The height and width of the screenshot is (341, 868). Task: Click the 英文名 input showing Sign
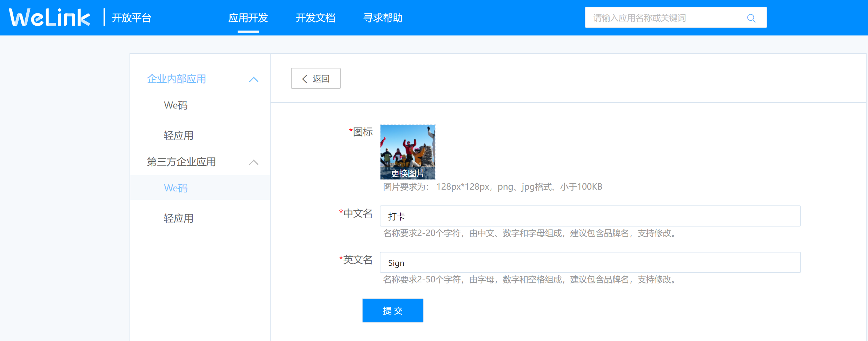590,262
